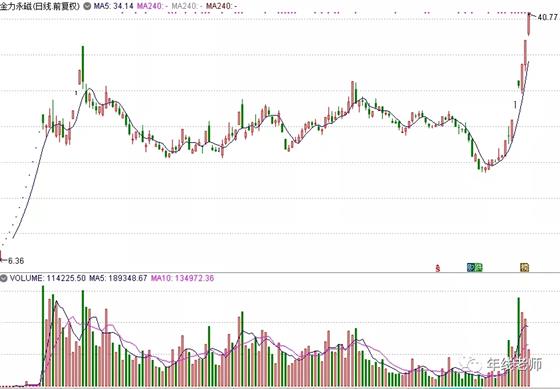Click the green event marker icon on timeline
Image resolution: width=560 pixels, height=389 pixels.
479,267
